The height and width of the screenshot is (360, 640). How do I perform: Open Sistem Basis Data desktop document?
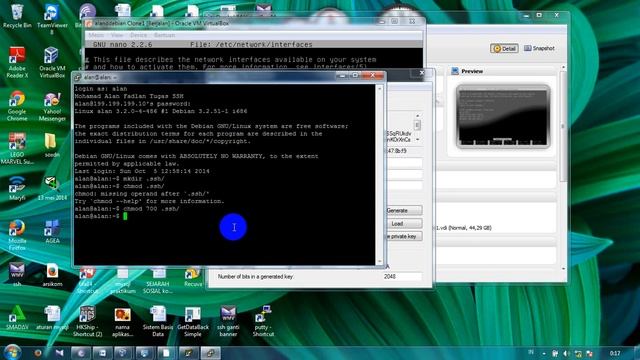pyautogui.click(x=158, y=321)
